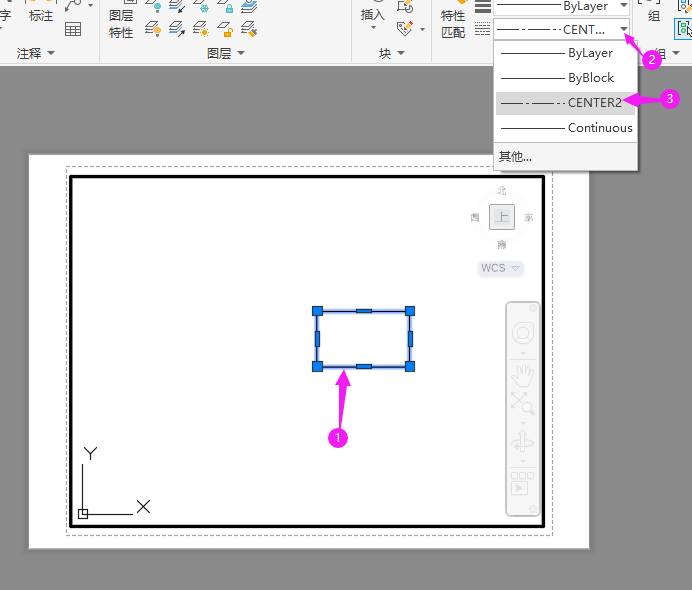Image resolution: width=692 pixels, height=590 pixels.
Task: Click the orange open padlock unlock layer icon
Action: (225, 30)
